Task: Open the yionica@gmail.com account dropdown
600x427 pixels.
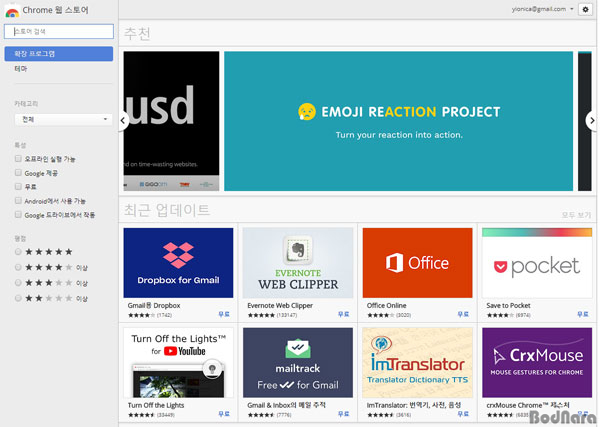Action: point(543,9)
